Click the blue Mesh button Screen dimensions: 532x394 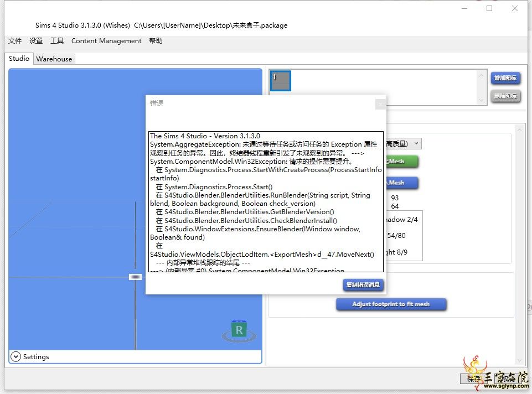(402, 183)
